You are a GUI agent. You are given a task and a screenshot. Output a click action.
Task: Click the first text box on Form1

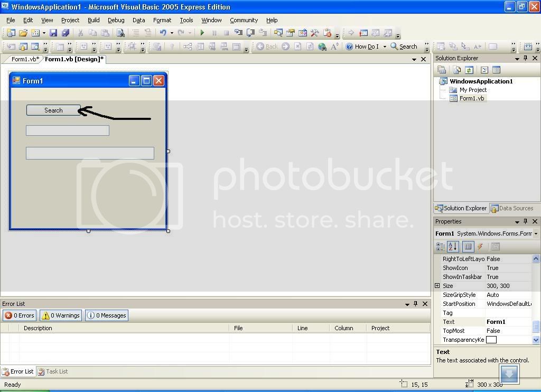pyautogui.click(x=68, y=130)
